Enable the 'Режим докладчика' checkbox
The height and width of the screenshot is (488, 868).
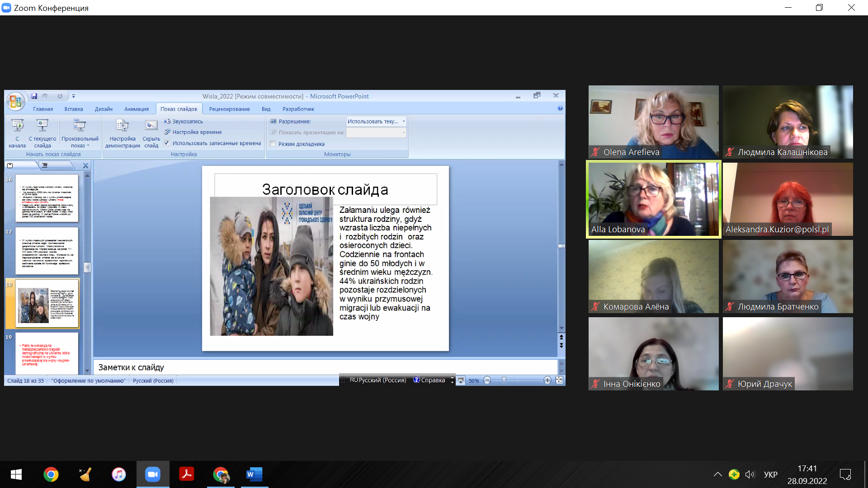pos(273,144)
